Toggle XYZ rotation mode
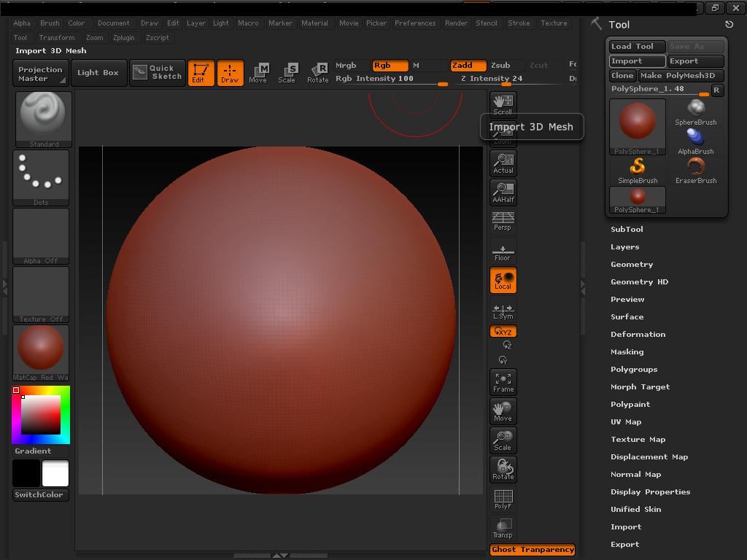747x560 pixels. click(x=503, y=332)
